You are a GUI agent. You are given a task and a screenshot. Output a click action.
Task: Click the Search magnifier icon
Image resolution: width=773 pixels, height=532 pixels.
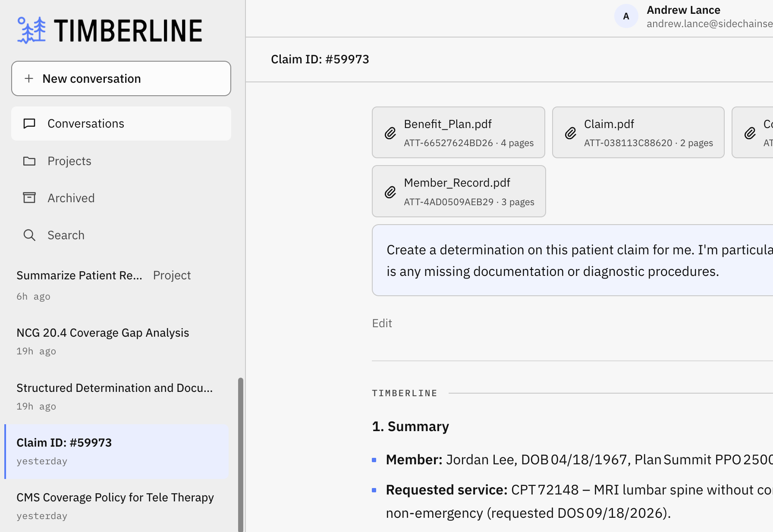pyautogui.click(x=29, y=235)
